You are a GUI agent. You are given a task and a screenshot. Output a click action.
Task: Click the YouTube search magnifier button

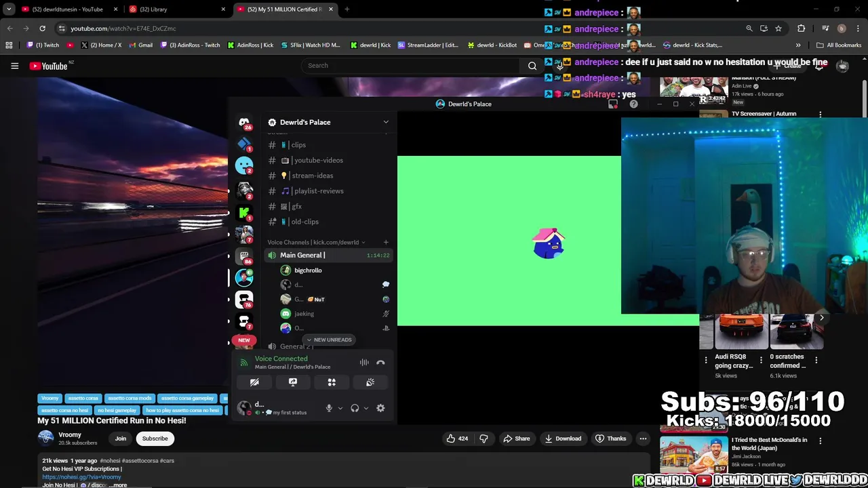point(532,66)
